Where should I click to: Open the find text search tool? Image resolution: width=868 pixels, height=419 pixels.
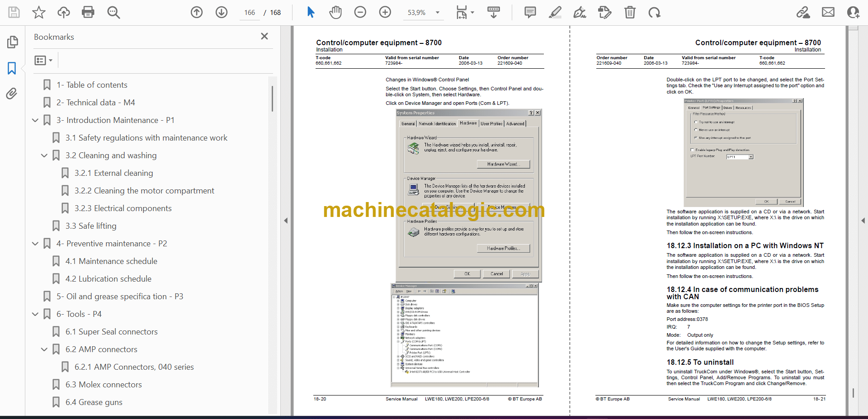[x=113, y=12]
